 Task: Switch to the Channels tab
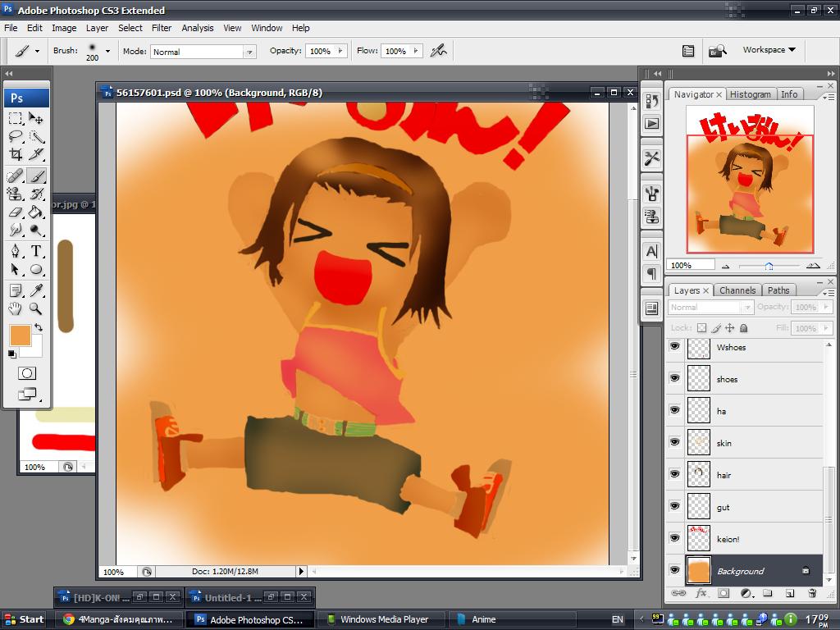(x=737, y=290)
